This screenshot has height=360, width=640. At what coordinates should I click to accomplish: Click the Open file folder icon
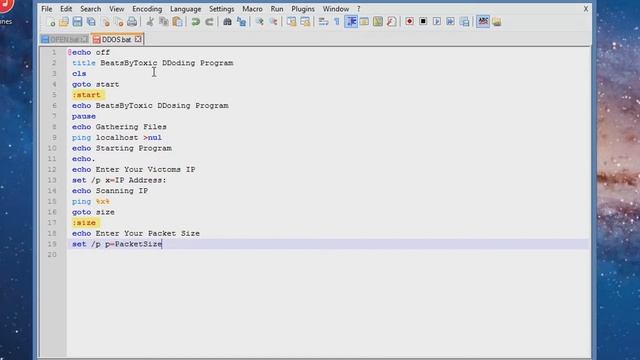coord(64,22)
